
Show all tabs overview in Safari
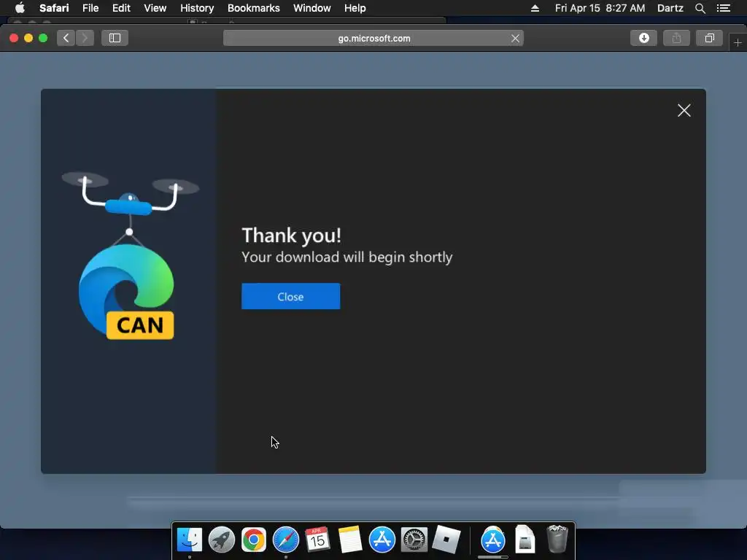pos(709,38)
